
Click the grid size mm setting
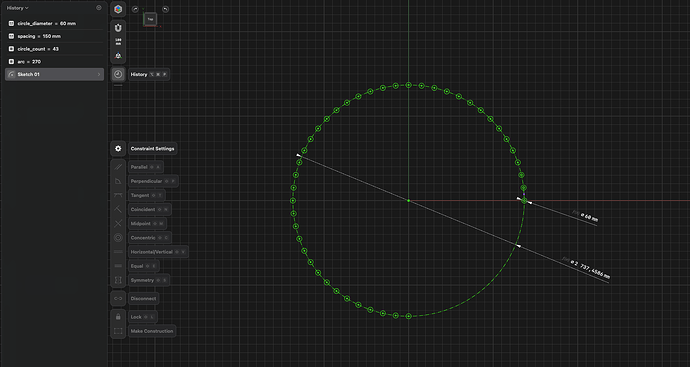118,42
